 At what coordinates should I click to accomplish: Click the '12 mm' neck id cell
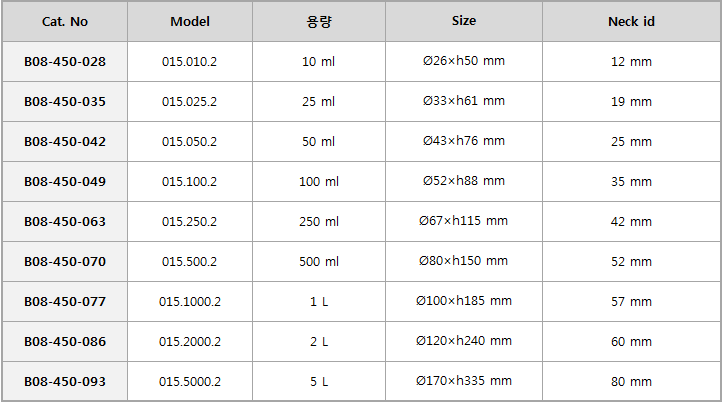click(x=631, y=61)
